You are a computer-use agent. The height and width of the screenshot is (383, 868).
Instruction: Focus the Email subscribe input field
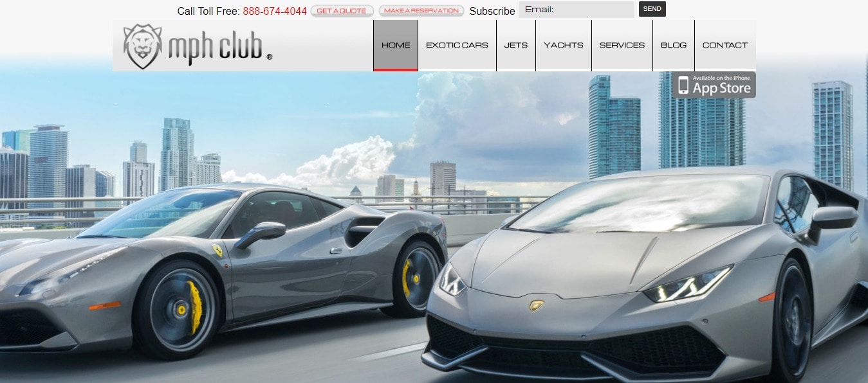[x=577, y=10]
